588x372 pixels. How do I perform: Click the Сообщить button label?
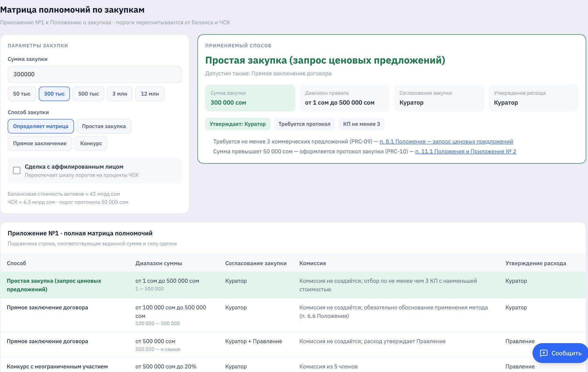[x=566, y=353]
